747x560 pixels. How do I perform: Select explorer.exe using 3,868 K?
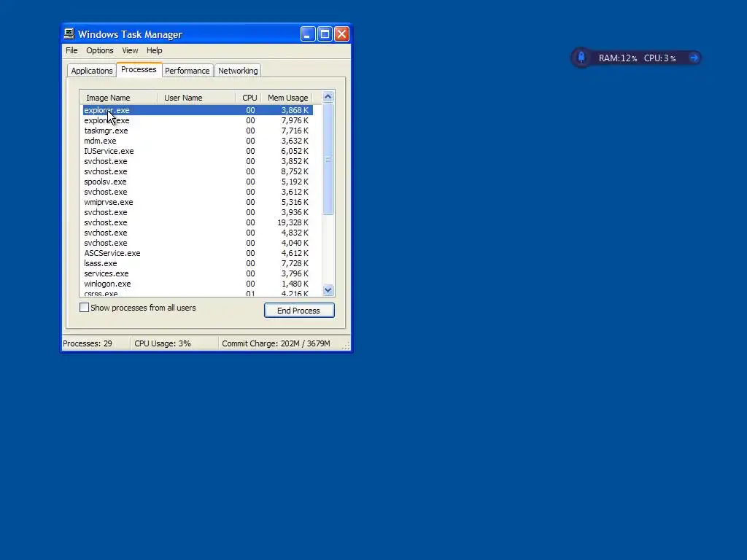198,110
